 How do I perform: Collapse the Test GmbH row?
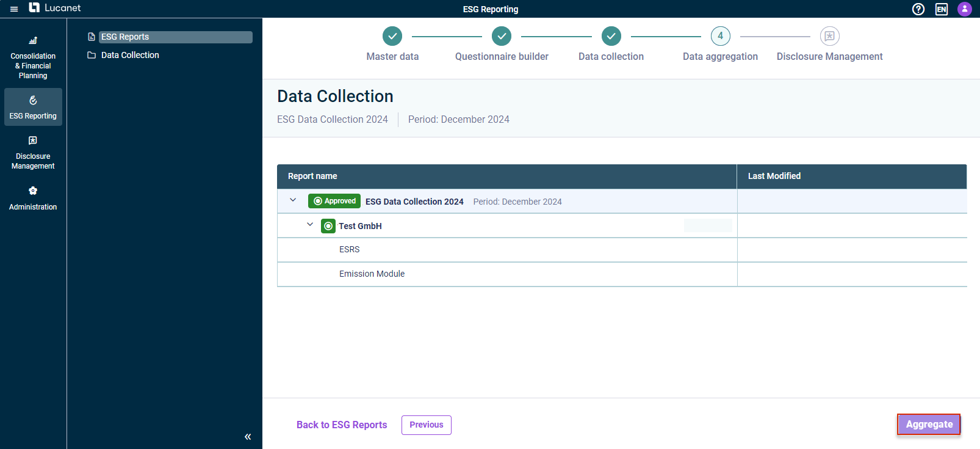(x=310, y=225)
